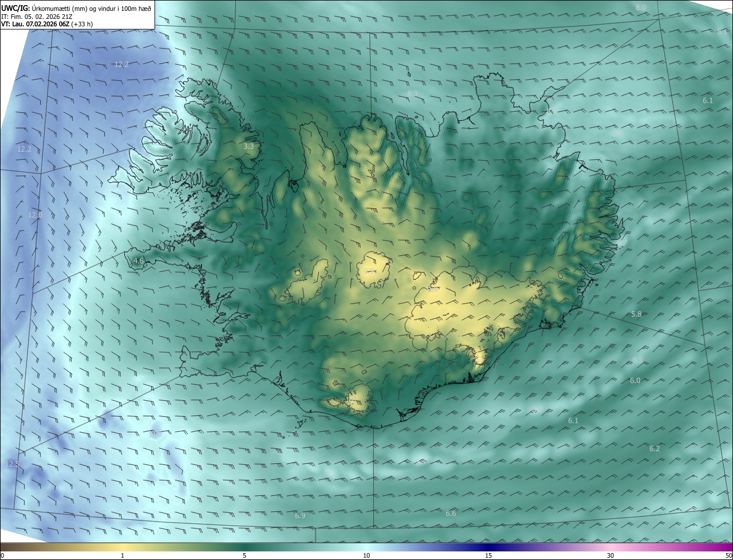
Task: Click the UWC/IG Úrkomumætti map title
Action: 76,7
